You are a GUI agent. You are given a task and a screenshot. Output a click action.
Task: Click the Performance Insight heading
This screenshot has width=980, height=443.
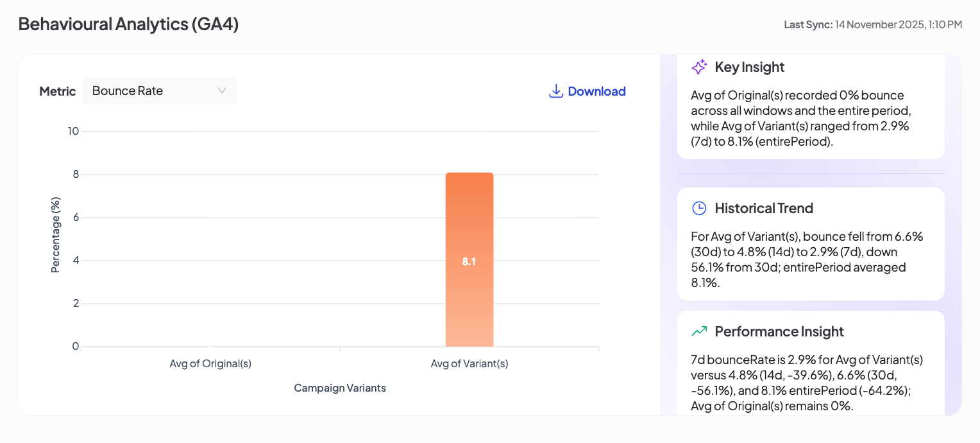pyautogui.click(x=779, y=331)
